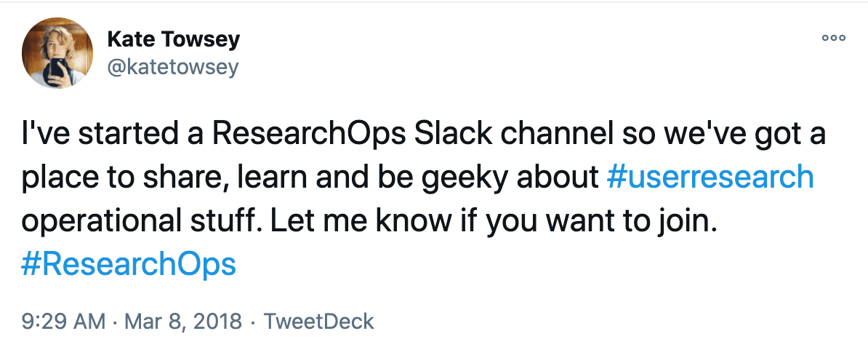This screenshot has width=868, height=355.
Task: Follow the #ResearchOps hashtag link
Action: (129, 264)
